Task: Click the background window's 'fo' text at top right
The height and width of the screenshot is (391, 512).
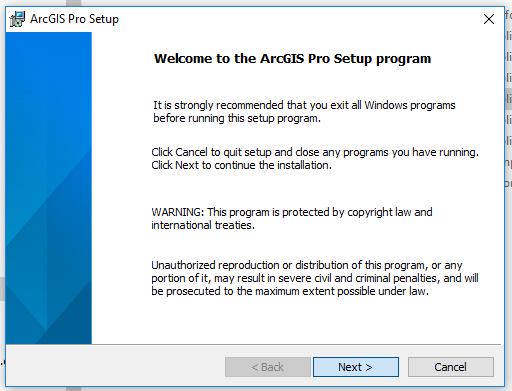Action: pos(508,15)
